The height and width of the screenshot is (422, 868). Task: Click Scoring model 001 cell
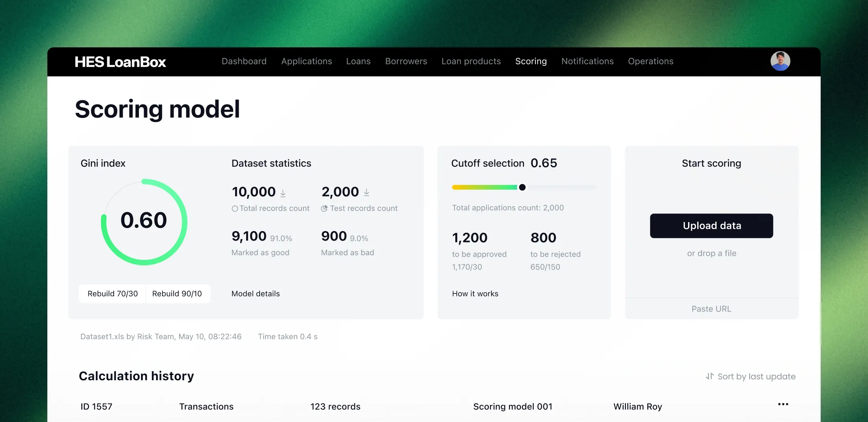pos(513,407)
